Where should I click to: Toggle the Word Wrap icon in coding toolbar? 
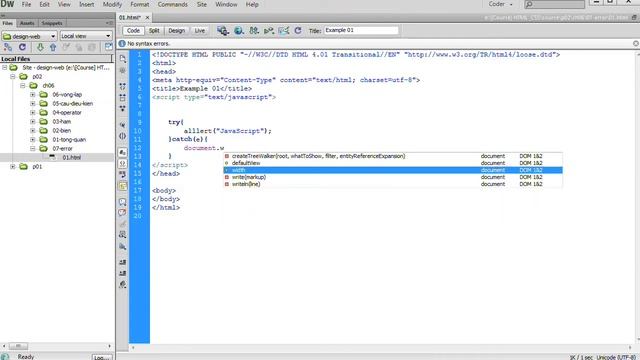[x=122, y=174]
